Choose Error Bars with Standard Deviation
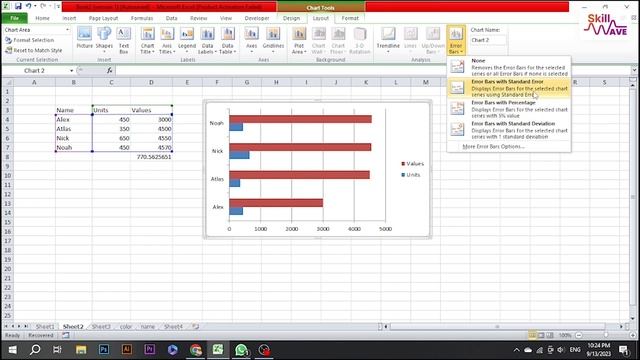 509,130
